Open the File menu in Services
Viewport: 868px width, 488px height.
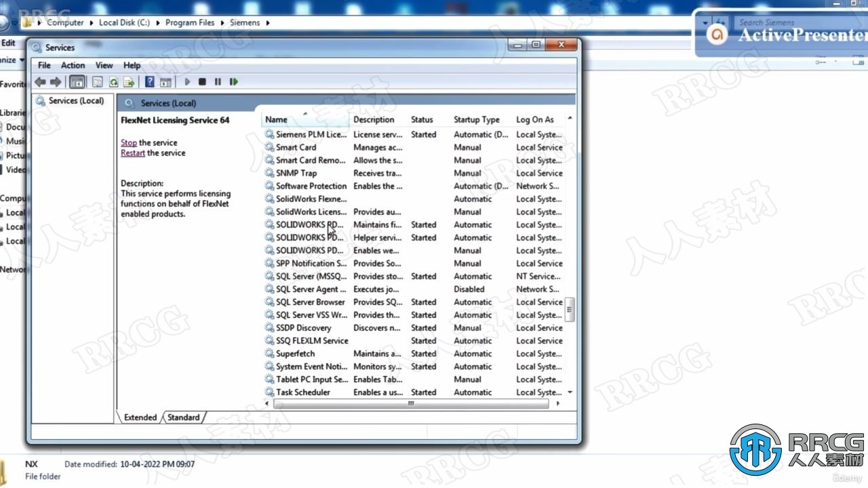44,65
